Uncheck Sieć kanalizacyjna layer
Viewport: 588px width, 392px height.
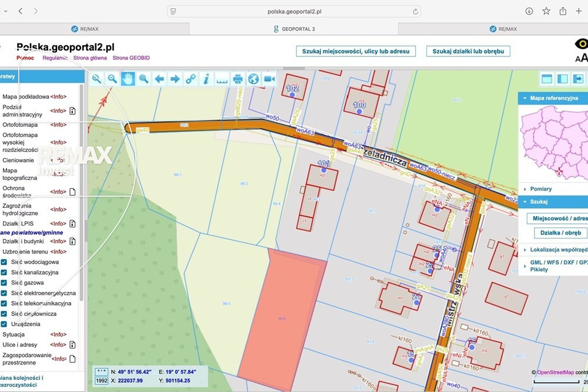[x=4, y=273]
